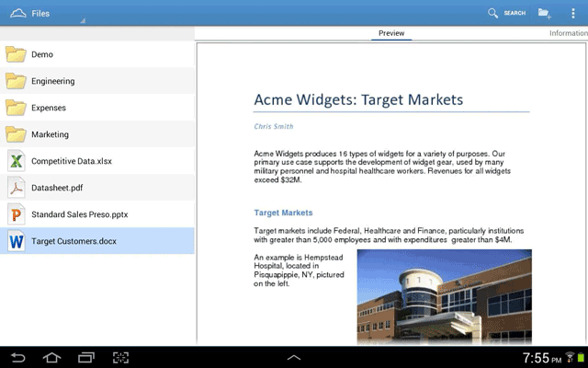Tap the 'Acme Widgets produces 16 types' paragraph
The image size is (588, 368).
point(382,167)
